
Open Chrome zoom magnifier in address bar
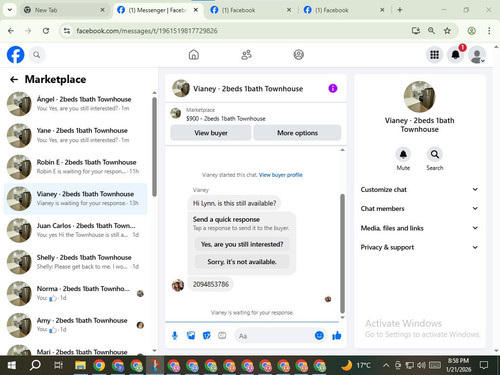click(431, 31)
